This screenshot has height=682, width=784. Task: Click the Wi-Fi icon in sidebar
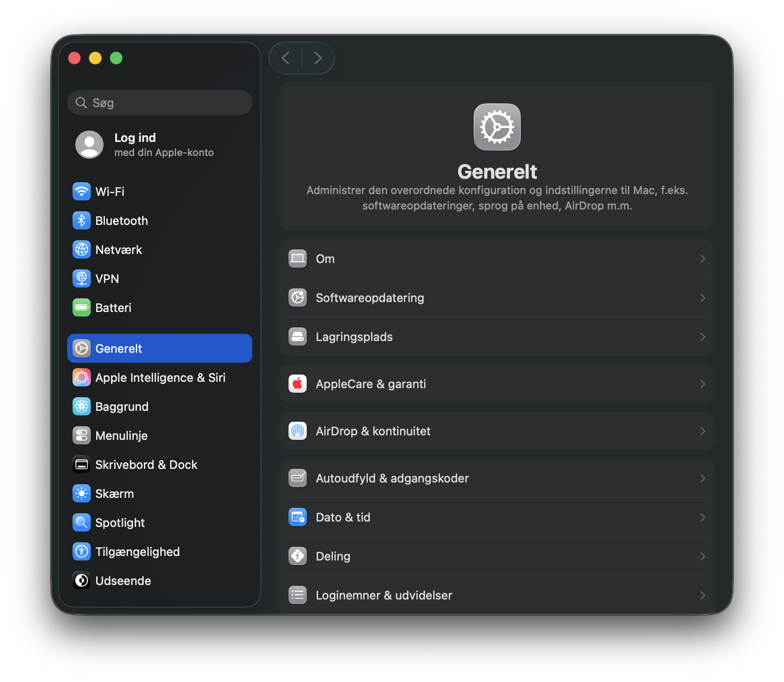point(82,191)
